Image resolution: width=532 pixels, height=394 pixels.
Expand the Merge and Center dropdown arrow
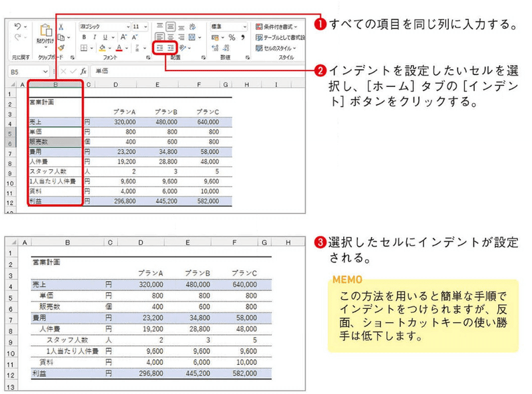199,37
